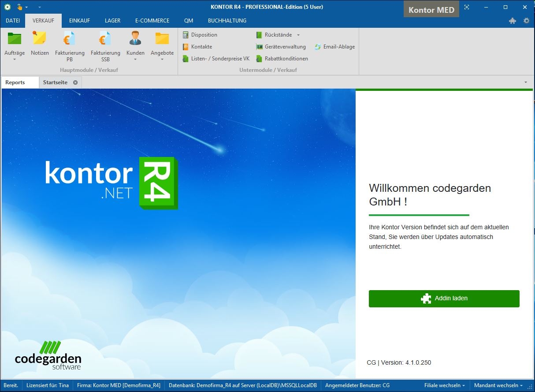Viewport: 535px width, 392px height.
Task: Click 'Lizensiert für: Tina' in status bar
Action: coord(48,385)
